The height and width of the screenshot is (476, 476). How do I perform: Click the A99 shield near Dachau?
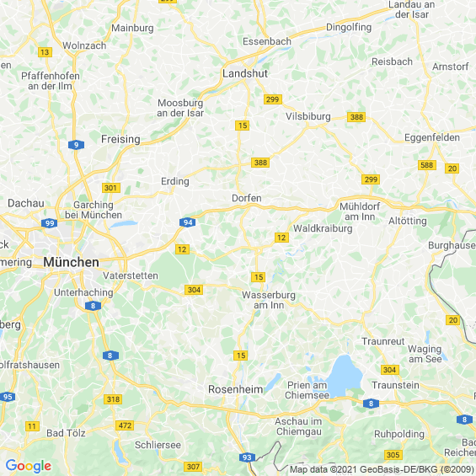[50, 223]
